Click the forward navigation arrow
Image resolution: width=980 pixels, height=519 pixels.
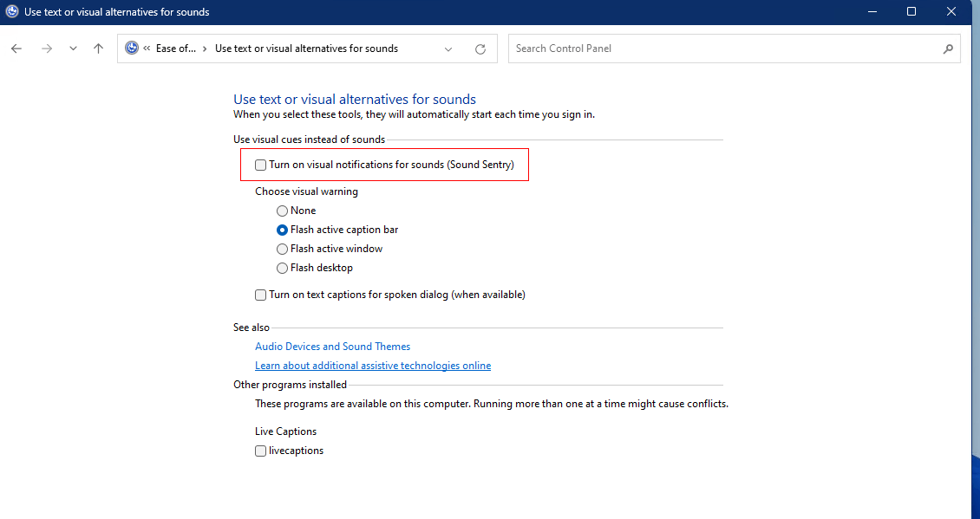click(x=47, y=49)
